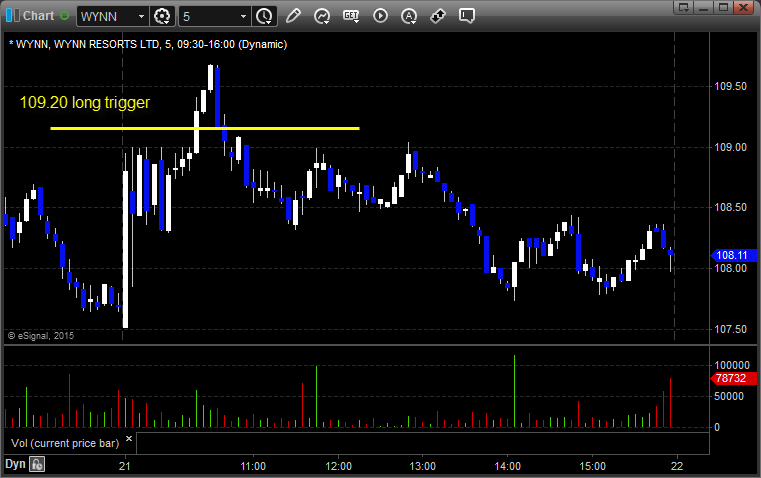
Task: Click the 14:00 time axis label
Action: point(507,466)
